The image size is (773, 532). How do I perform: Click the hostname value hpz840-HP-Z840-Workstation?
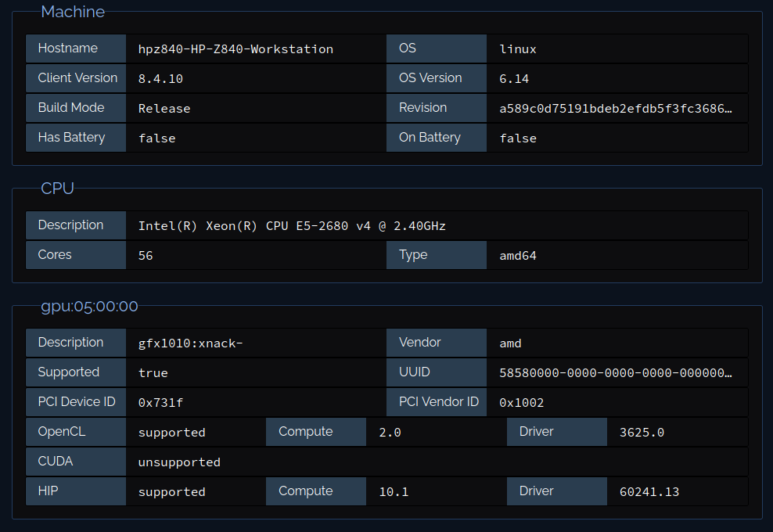235,49
